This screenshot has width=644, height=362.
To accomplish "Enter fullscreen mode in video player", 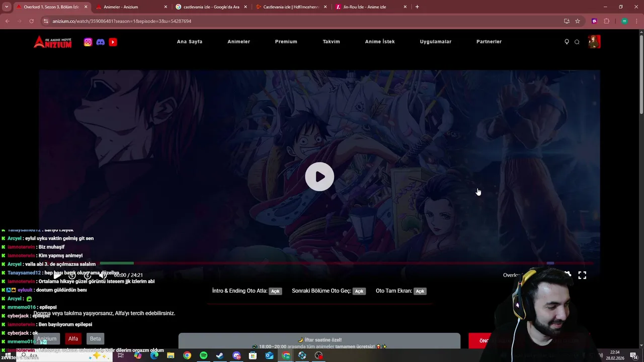I will coord(582,275).
